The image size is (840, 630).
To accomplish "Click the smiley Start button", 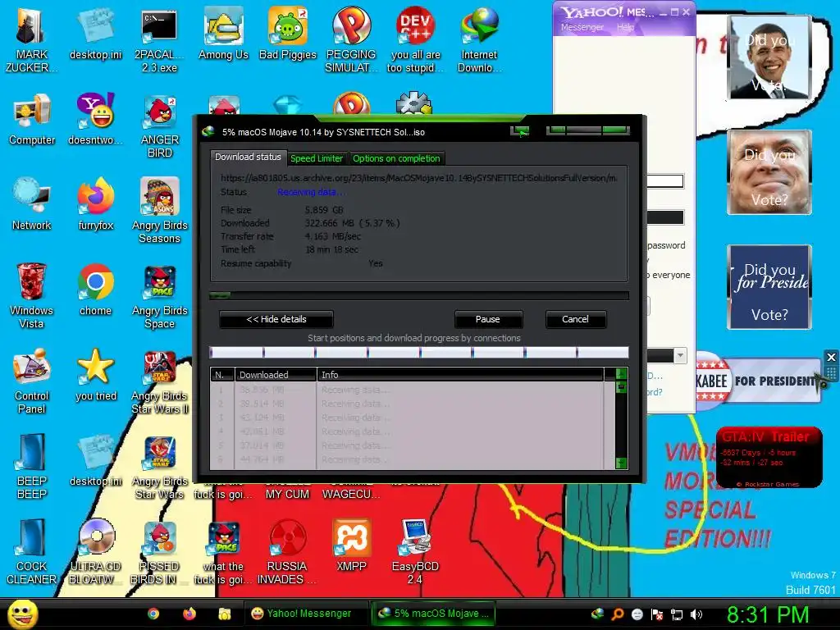I will click(x=22, y=614).
